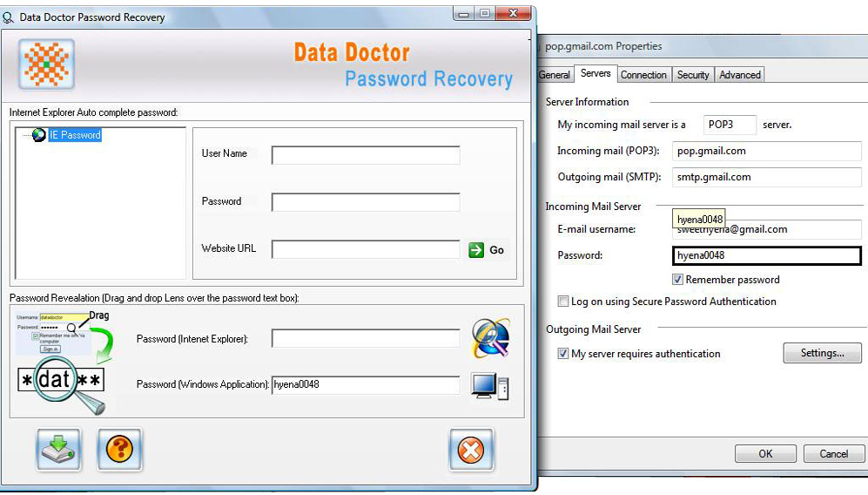Focus the User Name input field
Viewport: 868px width, 495px height.
366,155
